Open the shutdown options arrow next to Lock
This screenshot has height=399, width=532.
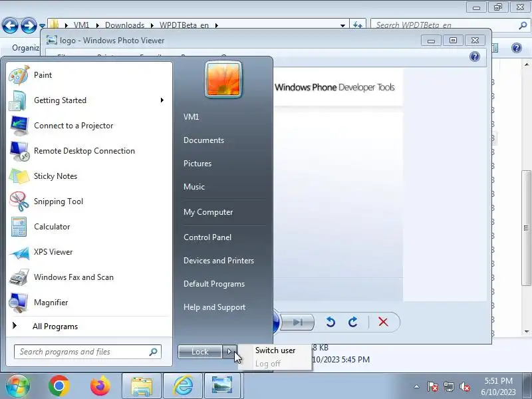tap(229, 352)
